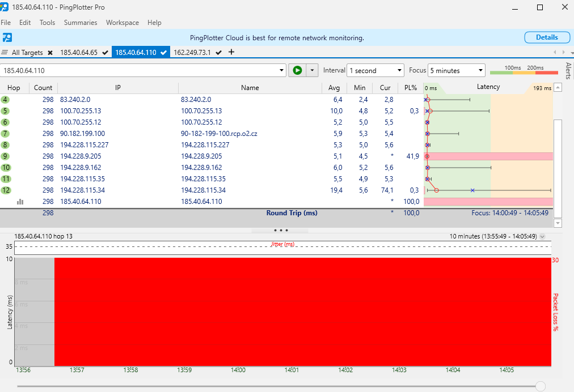Click checkmark on active 185.40.64.110 tab
574x392 pixels.
point(163,53)
